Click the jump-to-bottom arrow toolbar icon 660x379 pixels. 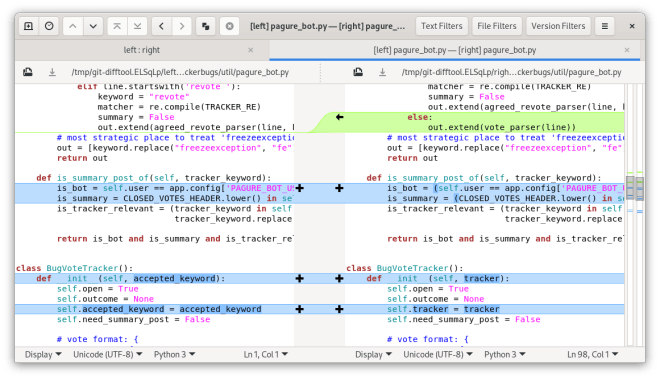click(137, 26)
